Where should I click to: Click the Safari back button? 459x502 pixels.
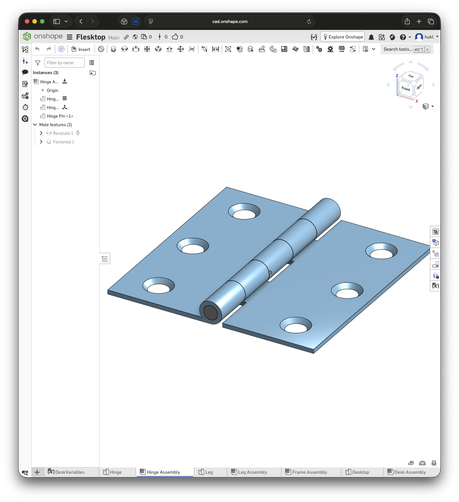click(81, 21)
